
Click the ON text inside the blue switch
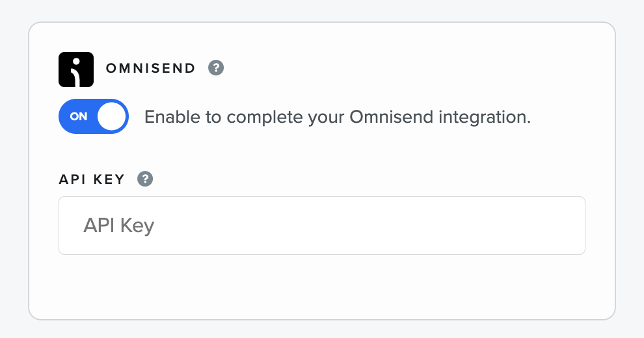[79, 116]
